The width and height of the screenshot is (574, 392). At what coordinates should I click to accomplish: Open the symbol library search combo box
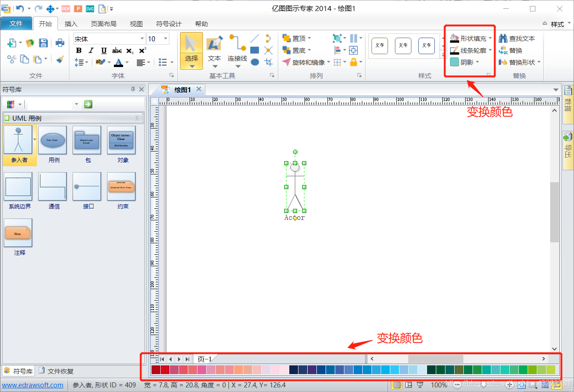click(x=53, y=104)
